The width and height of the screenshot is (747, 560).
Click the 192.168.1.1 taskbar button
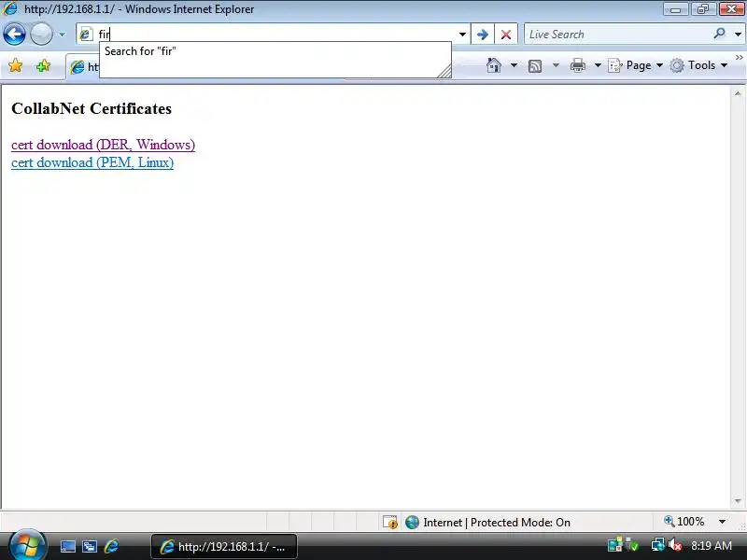(x=224, y=547)
